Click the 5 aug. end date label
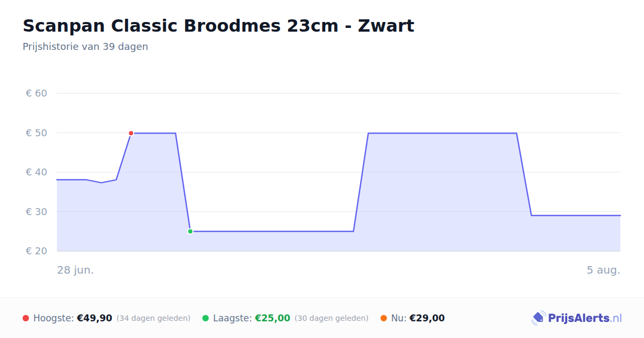This screenshot has width=644, height=338. 603,270
